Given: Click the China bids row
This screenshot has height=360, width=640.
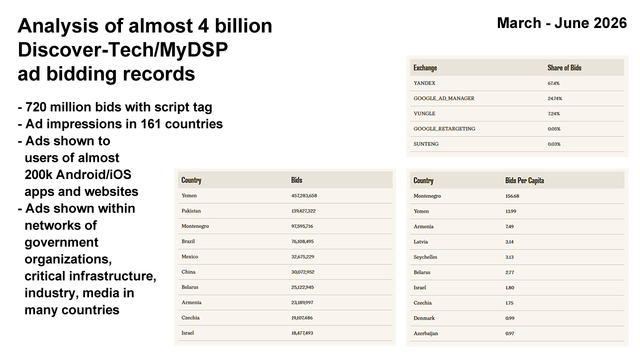Looking at the screenshot, I should (x=285, y=272).
